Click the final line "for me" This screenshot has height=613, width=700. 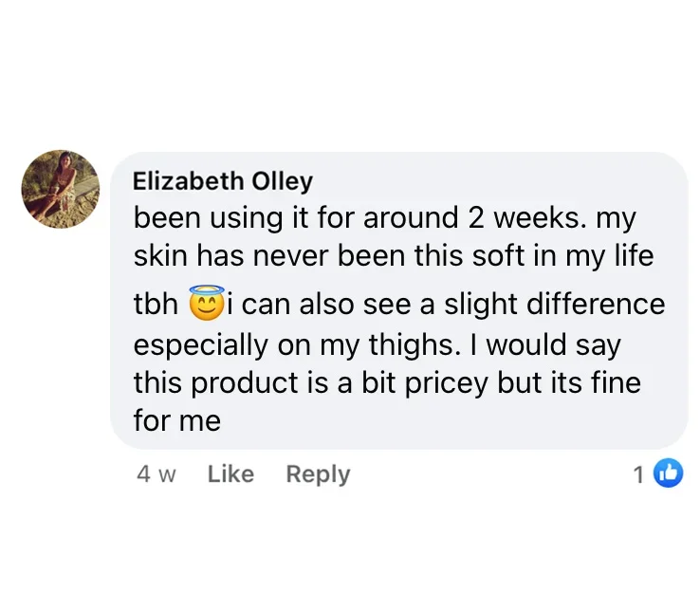177,420
